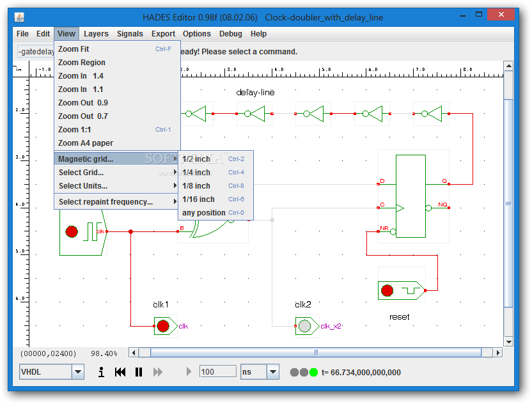Rewind the simulation to start
The width and height of the screenshot is (532, 404).
(120, 372)
